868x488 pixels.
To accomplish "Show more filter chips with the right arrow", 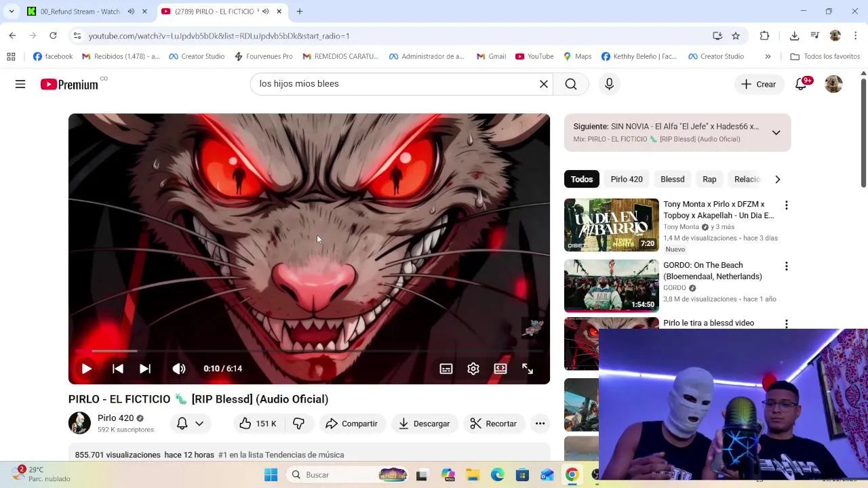I will 778,180.
